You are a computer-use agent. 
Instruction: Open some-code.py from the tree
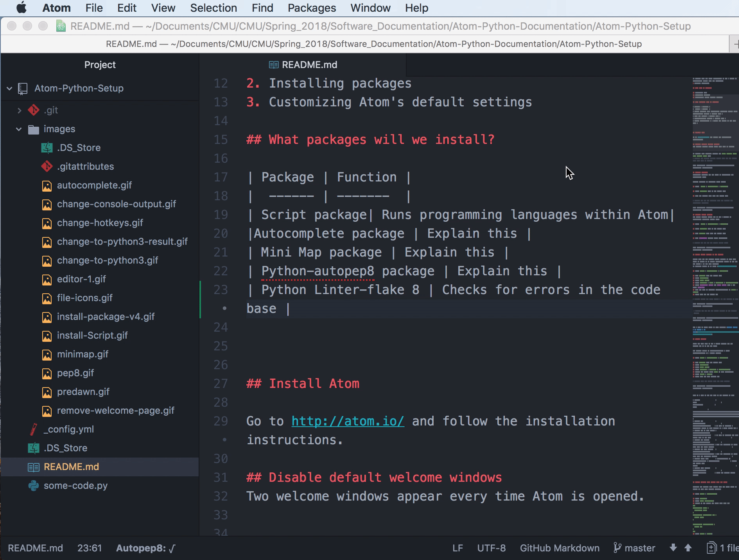click(75, 486)
